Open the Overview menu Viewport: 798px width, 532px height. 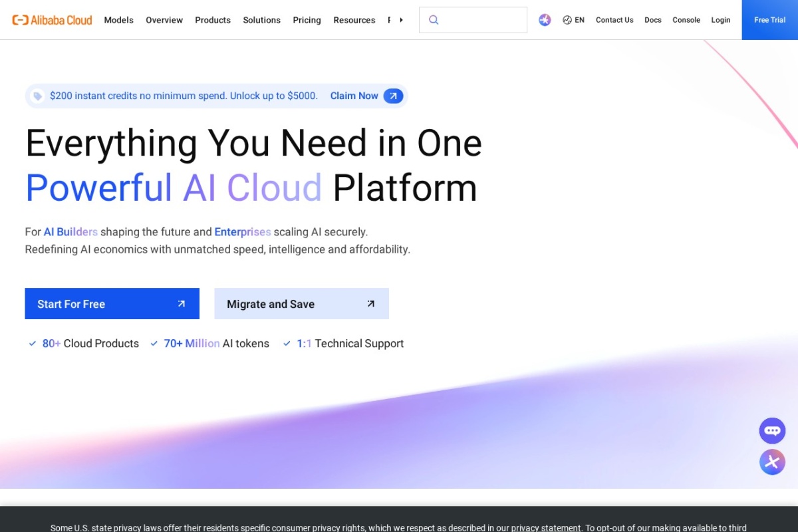164,20
